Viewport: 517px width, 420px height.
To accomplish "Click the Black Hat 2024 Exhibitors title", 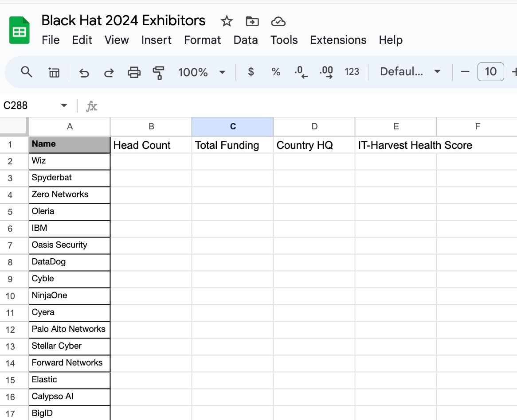I will 123,20.
